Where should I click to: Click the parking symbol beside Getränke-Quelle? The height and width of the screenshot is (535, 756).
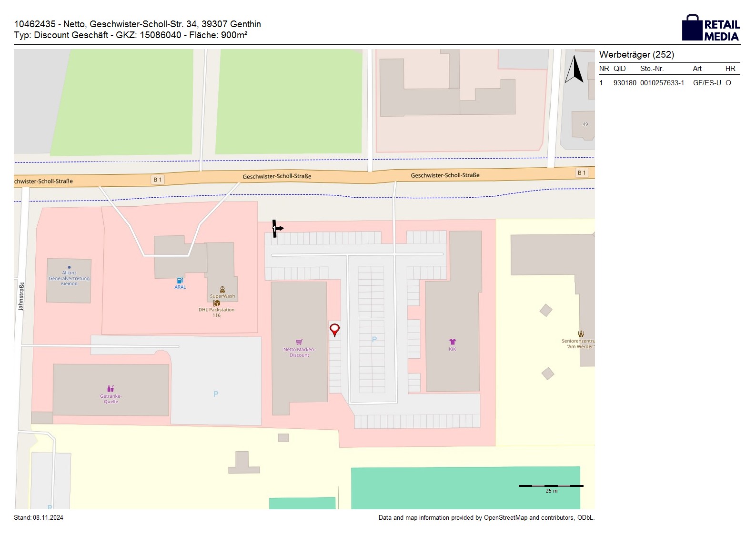point(216,394)
